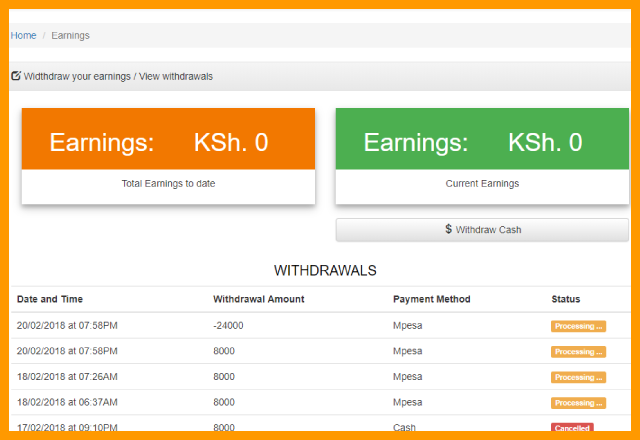The height and width of the screenshot is (440, 640).
Task: Click the WITHDRAWALS table heading
Action: click(x=325, y=271)
